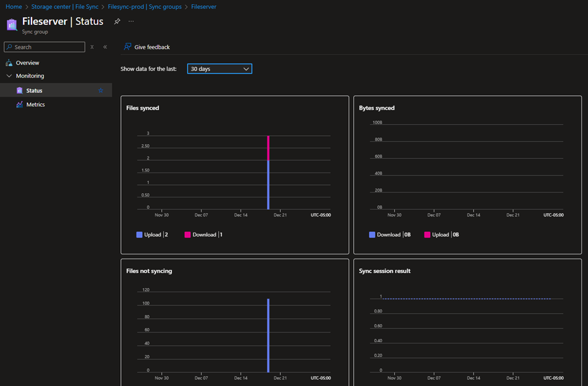Click the Give feedback icon

tap(127, 47)
